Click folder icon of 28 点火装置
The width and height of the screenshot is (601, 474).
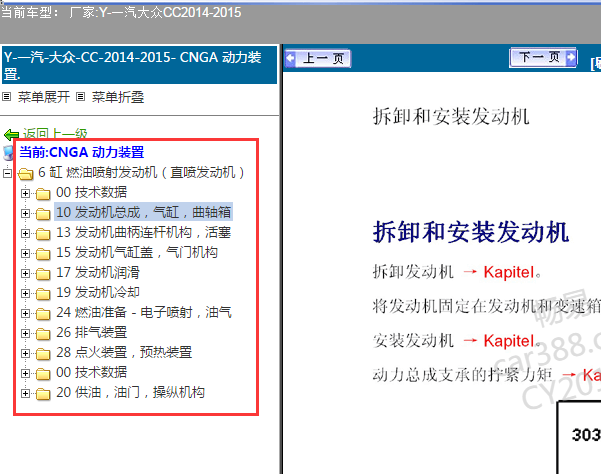coord(43,354)
